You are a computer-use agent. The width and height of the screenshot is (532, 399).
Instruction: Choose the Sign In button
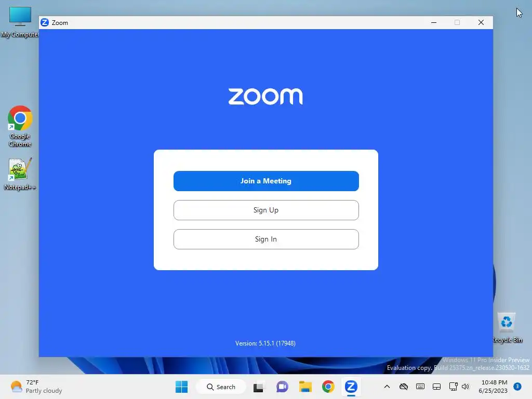(266, 239)
